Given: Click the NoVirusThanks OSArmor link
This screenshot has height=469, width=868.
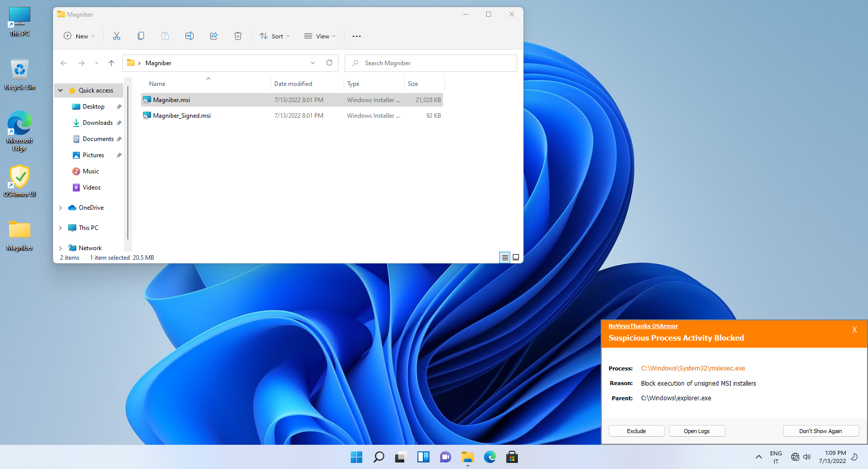Looking at the screenshot, I should click(x=643, y=326).
